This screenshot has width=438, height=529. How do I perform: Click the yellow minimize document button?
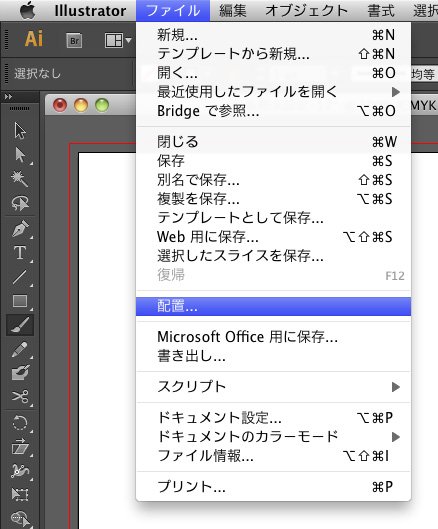[x=81, y=105]
